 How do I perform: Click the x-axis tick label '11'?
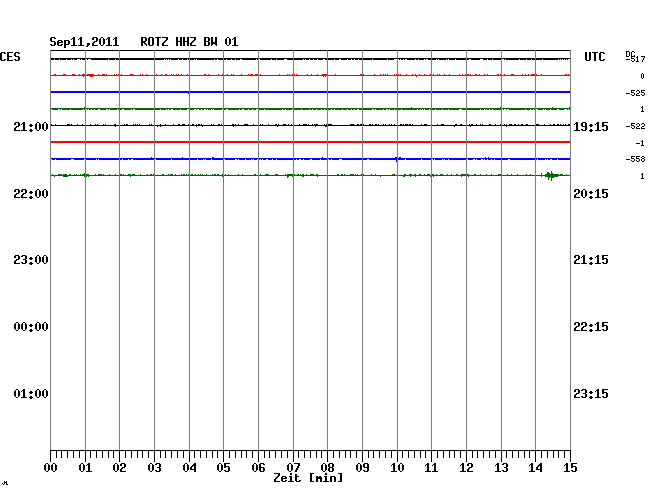[x=432, y=468]
